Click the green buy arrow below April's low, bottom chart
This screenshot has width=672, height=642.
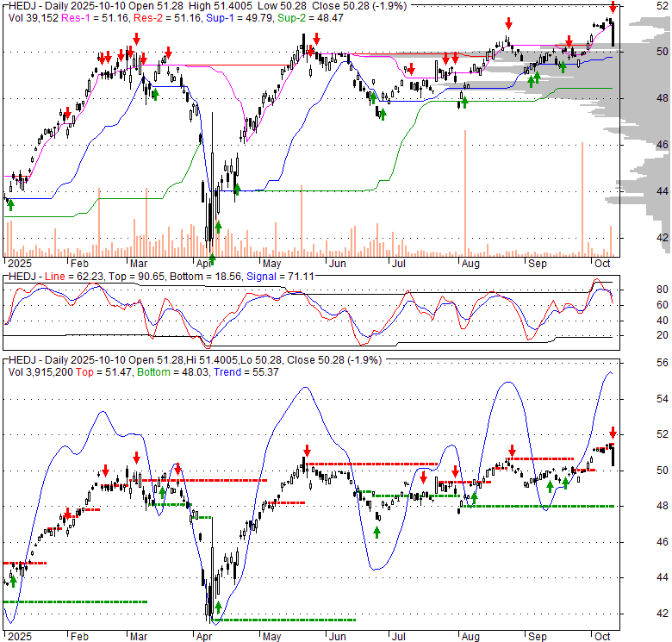click(x=218, y=608)
